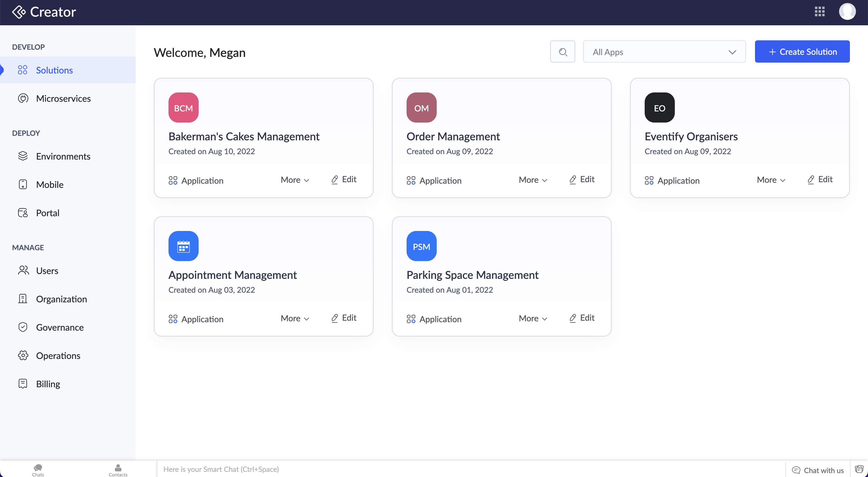Viewport: 868px width, 477px height.
Task: Edit the Eventify Organisers app
Action: coord(820,179)
